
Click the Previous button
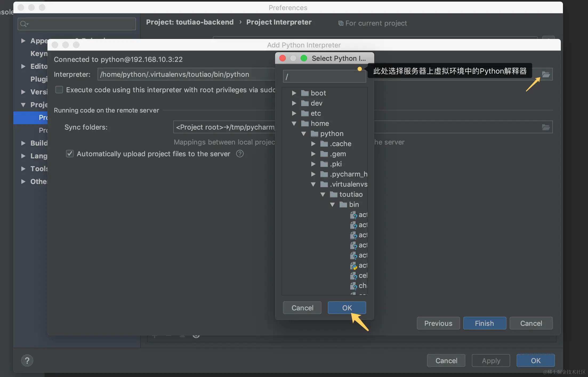(x=438, y=323)
